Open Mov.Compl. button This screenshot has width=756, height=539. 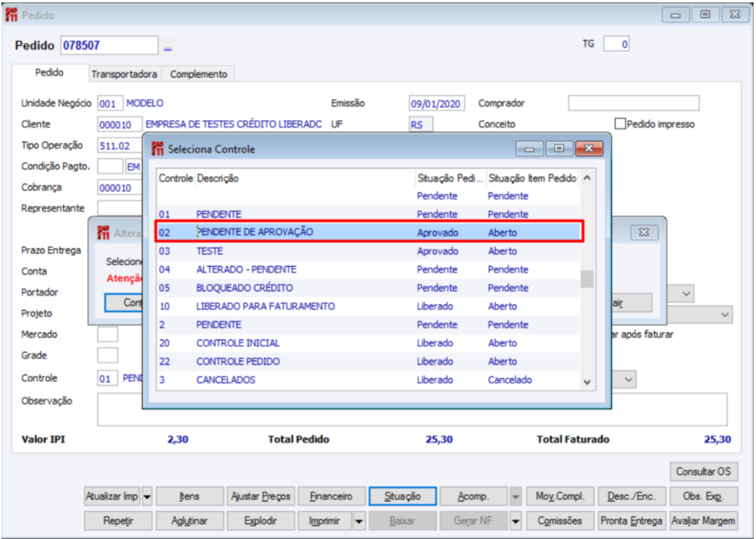point(560,496)
